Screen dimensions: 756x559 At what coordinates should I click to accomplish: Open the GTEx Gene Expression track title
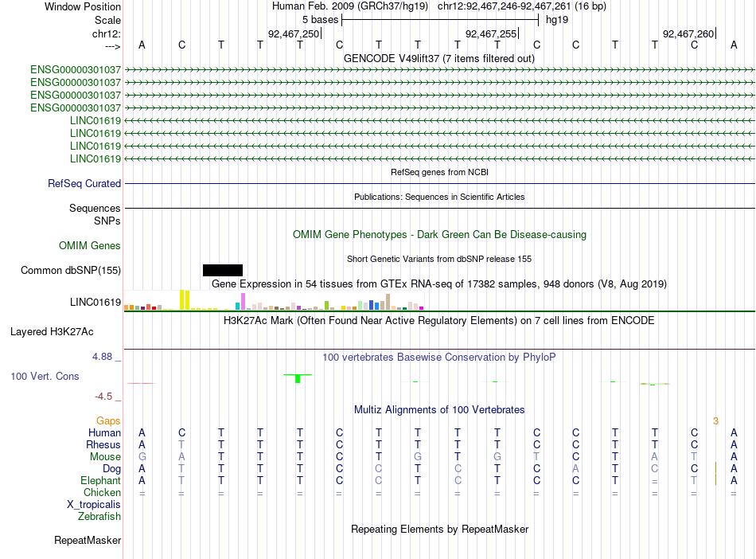[x=439, y=283]
